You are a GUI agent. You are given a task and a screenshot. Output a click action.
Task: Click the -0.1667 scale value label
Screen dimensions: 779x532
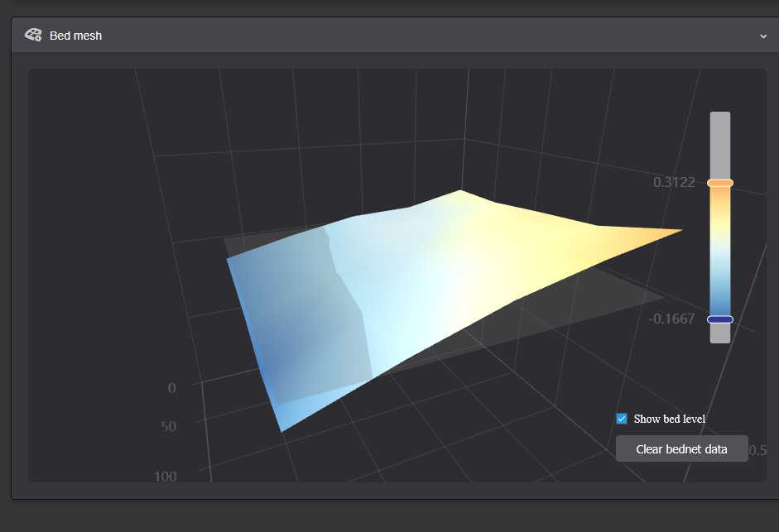671,319
